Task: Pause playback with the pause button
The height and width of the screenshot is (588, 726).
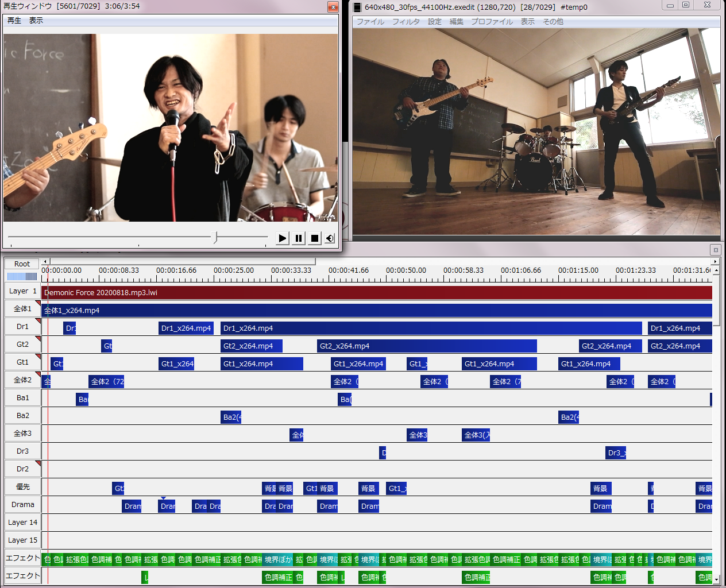Action: (x=299, y=238)
